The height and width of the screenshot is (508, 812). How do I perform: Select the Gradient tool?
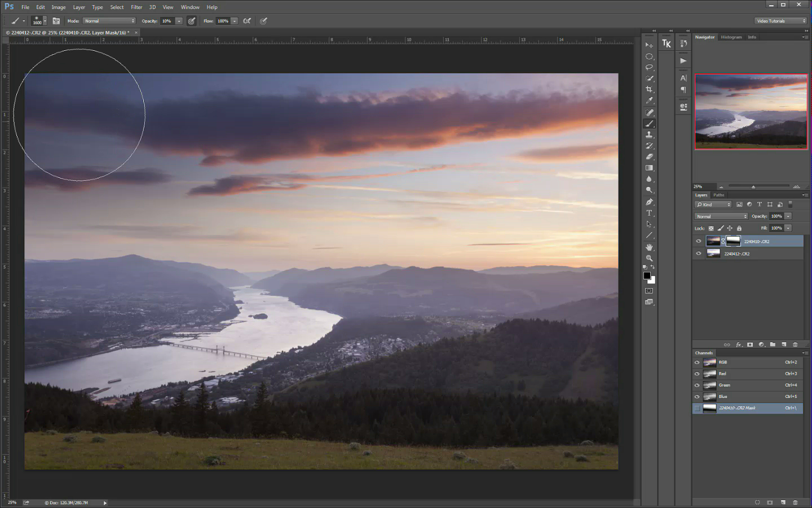click(649, 168)
